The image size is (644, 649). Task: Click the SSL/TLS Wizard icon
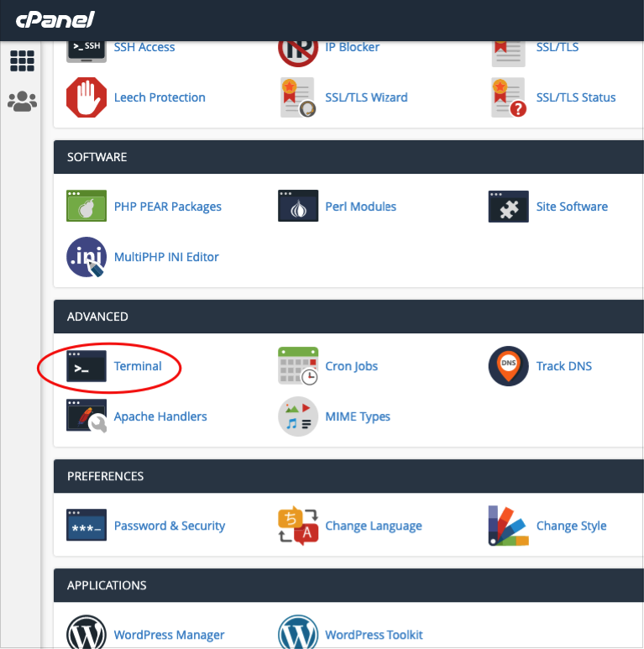coord(298,97)
